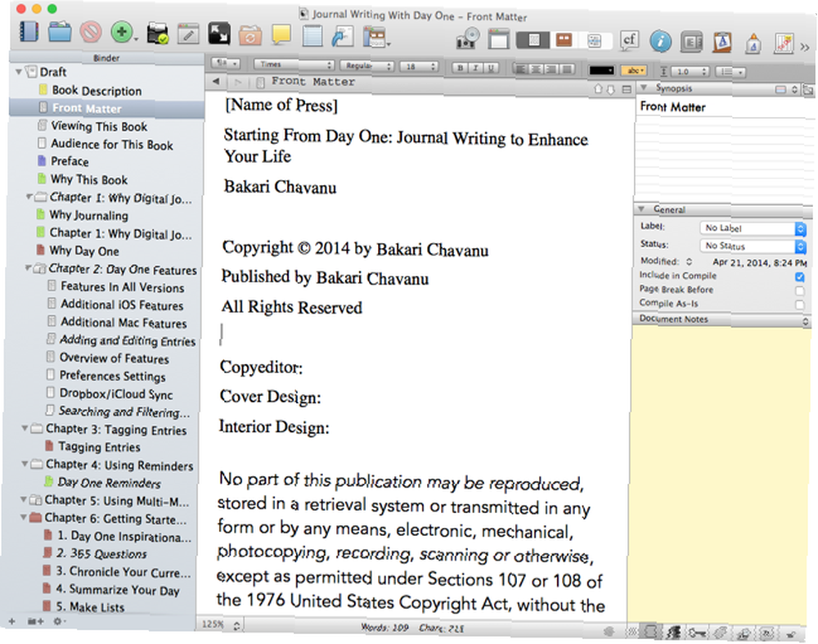Image resolution: width=818 pixels, height=644 pixels.
Task: Show Keywords pane via key icon
Action: (x=696, y=633)
